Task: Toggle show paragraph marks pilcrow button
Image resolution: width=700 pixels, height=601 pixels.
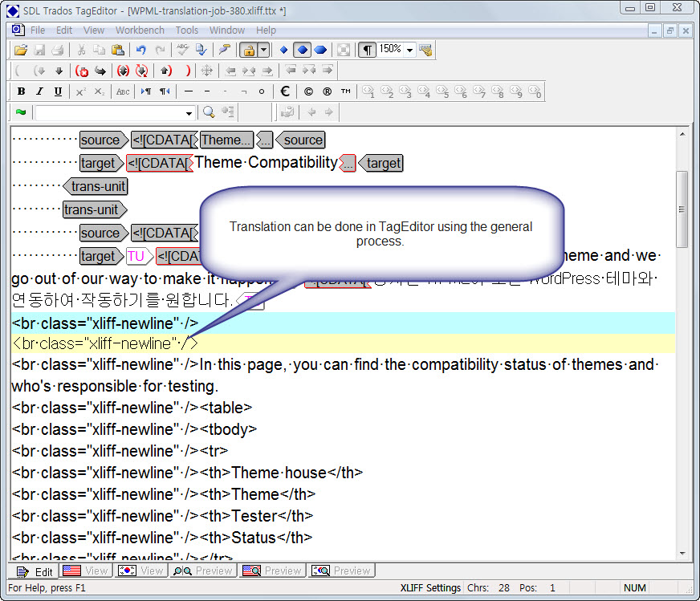Action: tap(367, 50)
